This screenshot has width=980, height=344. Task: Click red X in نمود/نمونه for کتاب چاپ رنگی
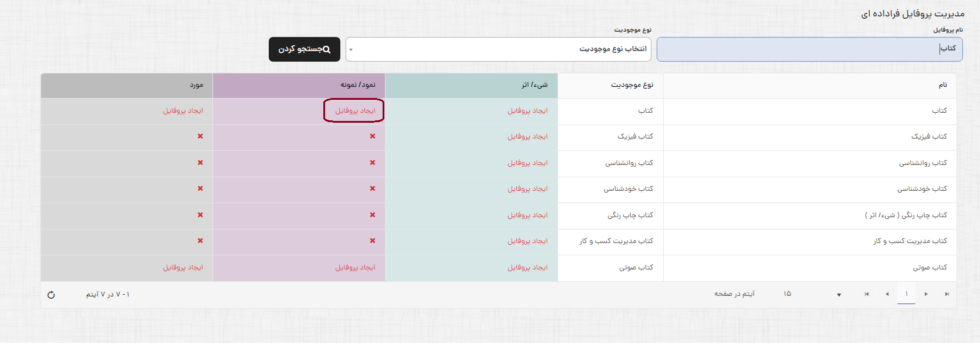373,215
